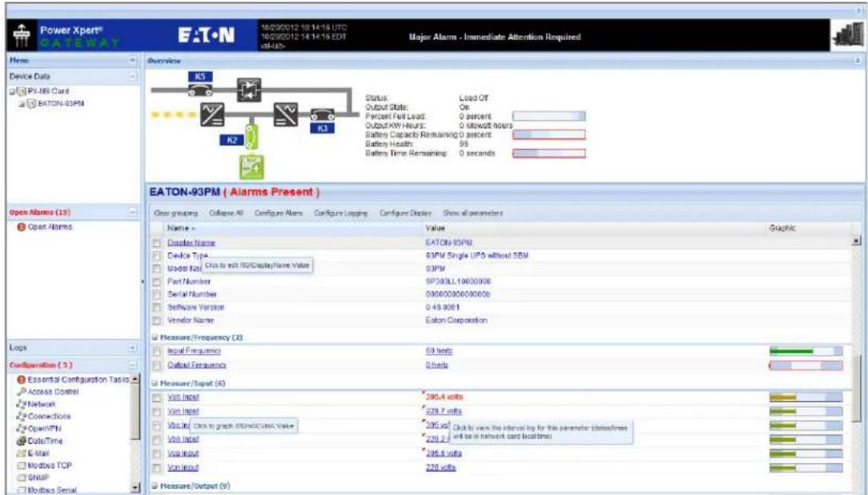Click Show all parameters
The height and width of the screenshot is (495, 868).
tap(472, 213)
